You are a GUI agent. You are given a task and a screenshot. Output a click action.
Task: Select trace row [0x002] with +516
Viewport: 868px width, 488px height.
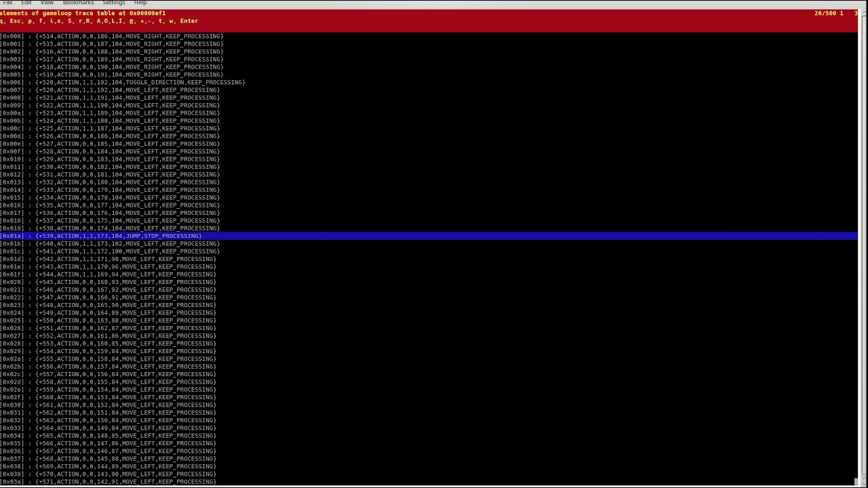[112, 52]
